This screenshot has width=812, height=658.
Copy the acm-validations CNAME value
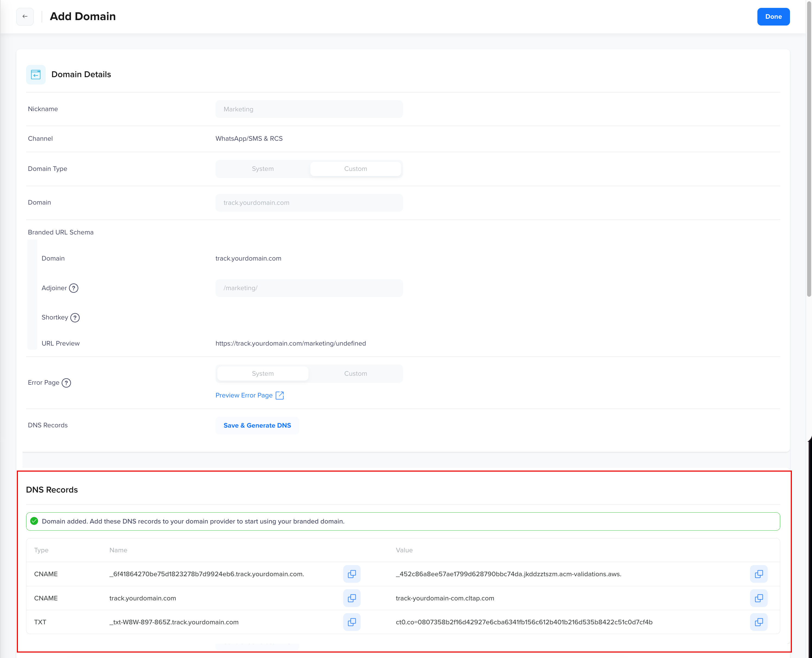click(758, 574)
